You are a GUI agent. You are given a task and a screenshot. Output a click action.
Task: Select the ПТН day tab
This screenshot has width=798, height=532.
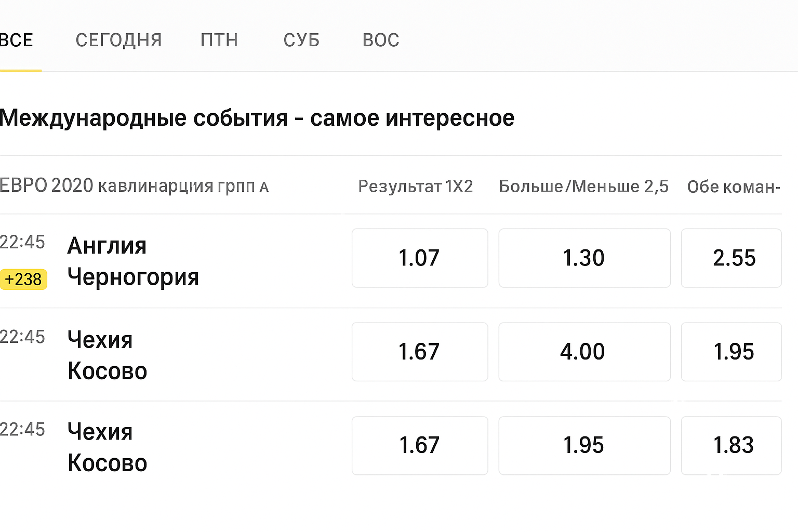(219, 40)
